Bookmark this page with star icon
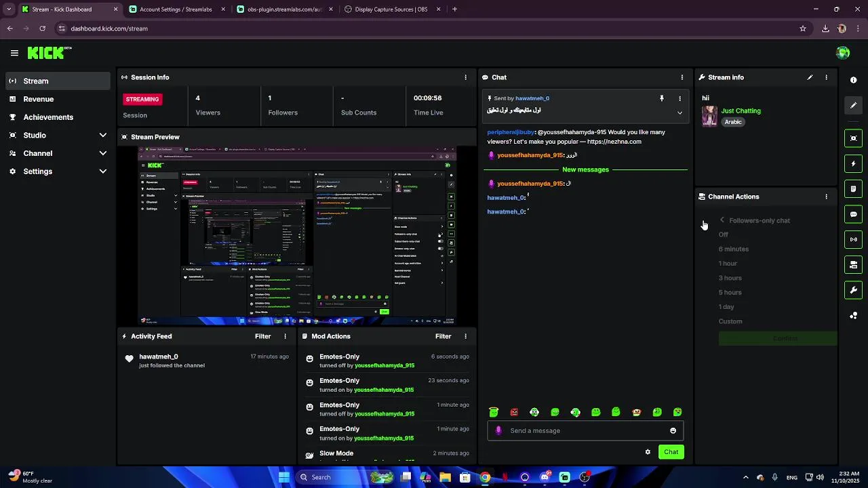The width and height of the screenshot is (868, 488). click(803, 28)
